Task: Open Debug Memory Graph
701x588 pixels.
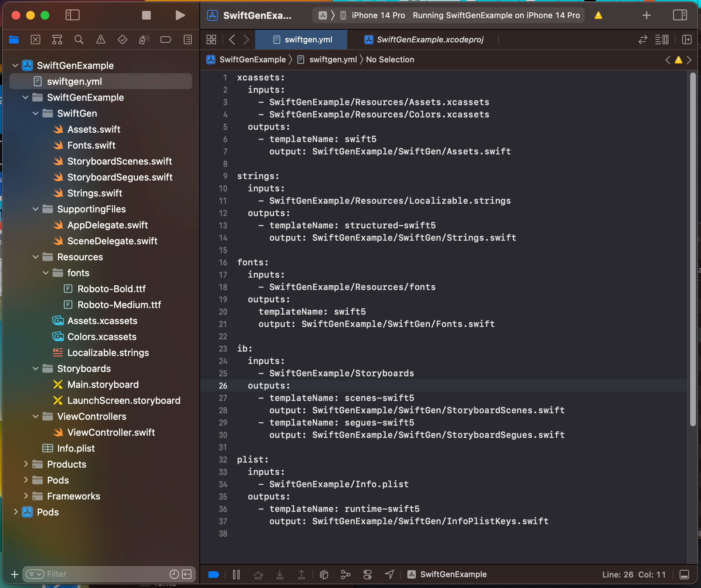Action: tap(346, 575)
